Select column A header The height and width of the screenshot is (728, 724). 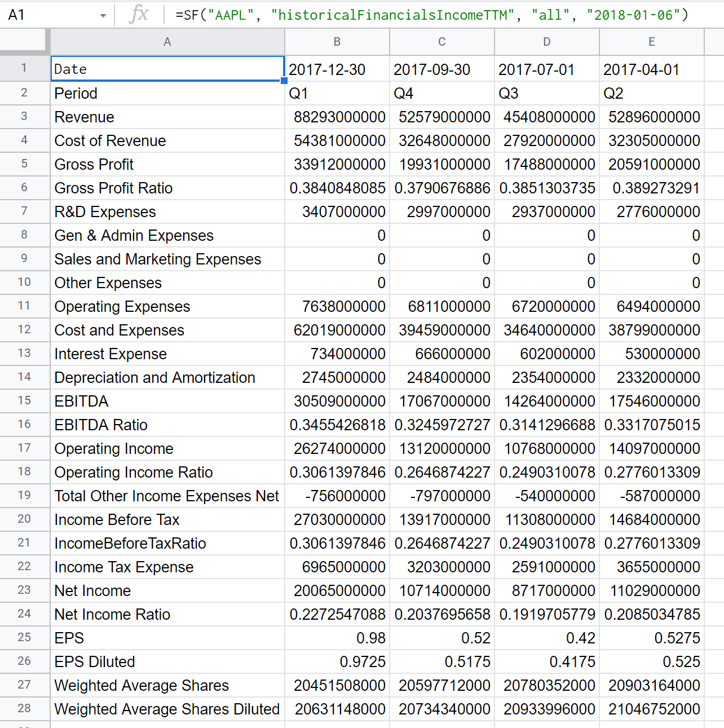coord(167,42)
